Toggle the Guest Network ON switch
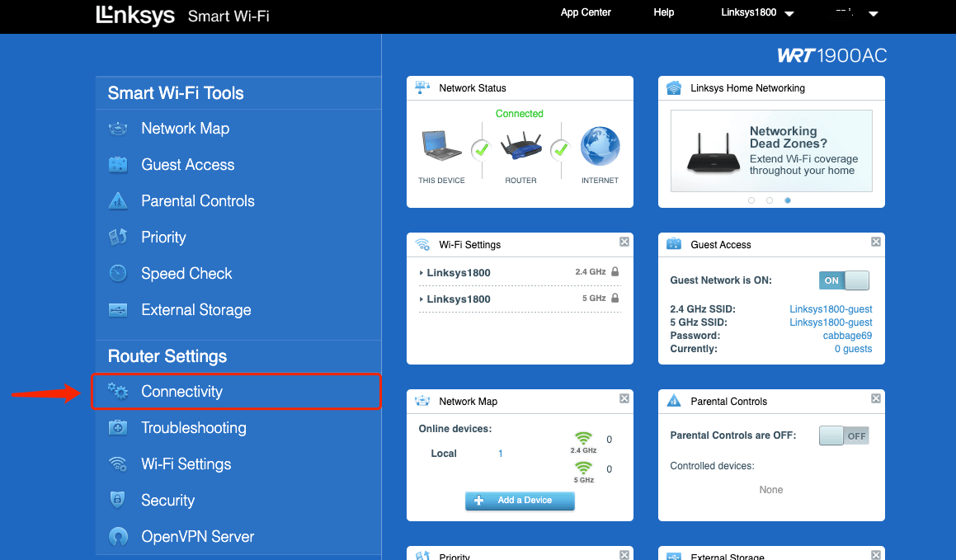This screenshot has width=956, height=560. (844, 280)
